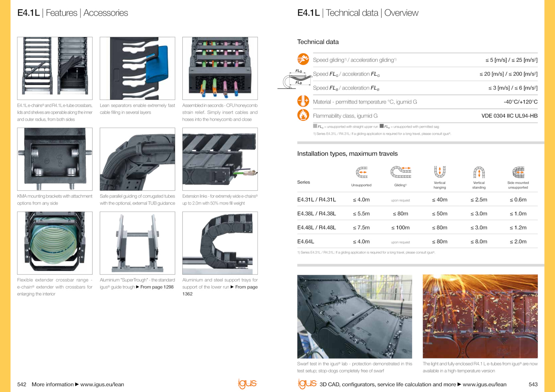This screenshot has width=555, height=392.
Task: Click the '≤ 0.6m' side mounted value
Action: click(518, 200)
